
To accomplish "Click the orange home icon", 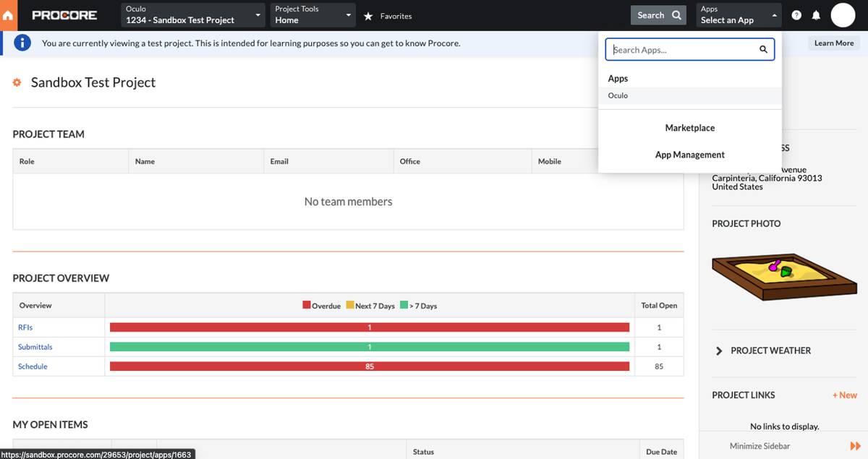I will 8,14.
